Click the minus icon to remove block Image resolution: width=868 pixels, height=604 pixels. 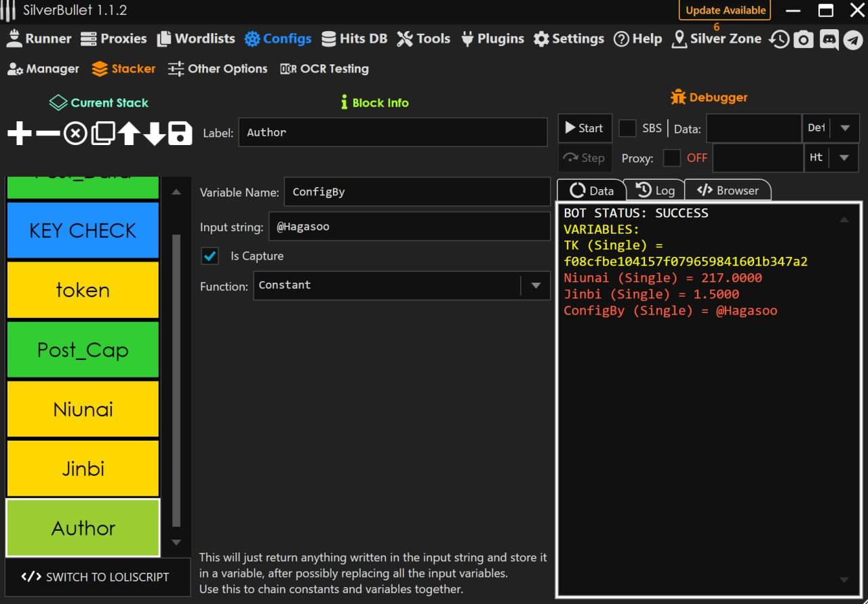coord(47,134)
